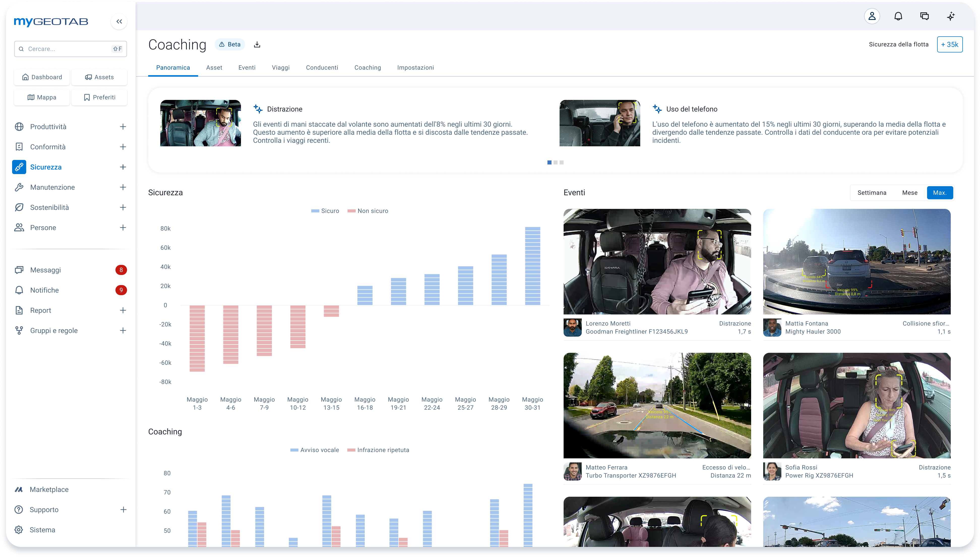This screenshot has height=557, width=980.
Task: Click the Assets shortcut button
Action: (x=99, y=77)
